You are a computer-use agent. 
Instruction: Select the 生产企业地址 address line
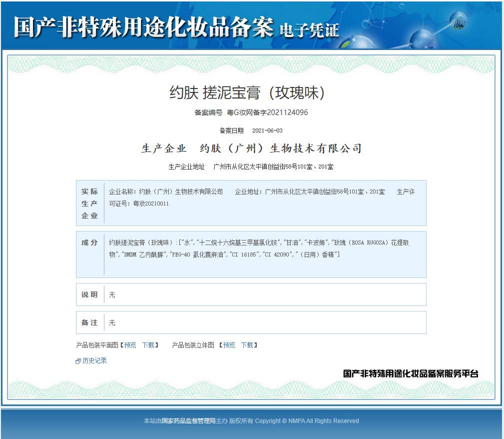251,166
